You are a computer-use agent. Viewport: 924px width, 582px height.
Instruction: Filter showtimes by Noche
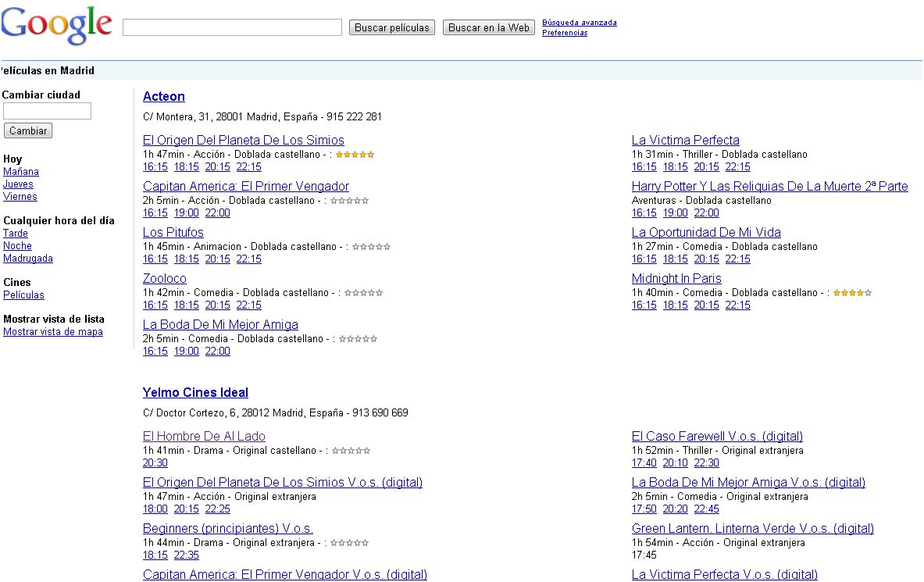point(17,246)
